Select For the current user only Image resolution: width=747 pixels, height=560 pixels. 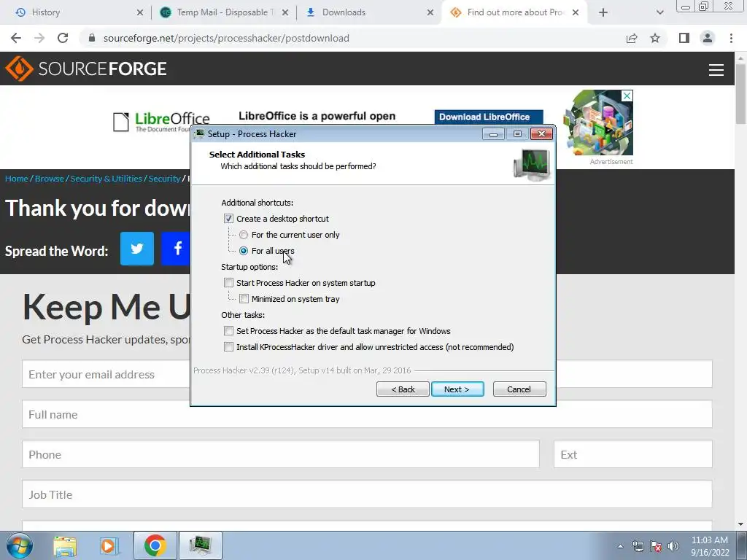244,235
